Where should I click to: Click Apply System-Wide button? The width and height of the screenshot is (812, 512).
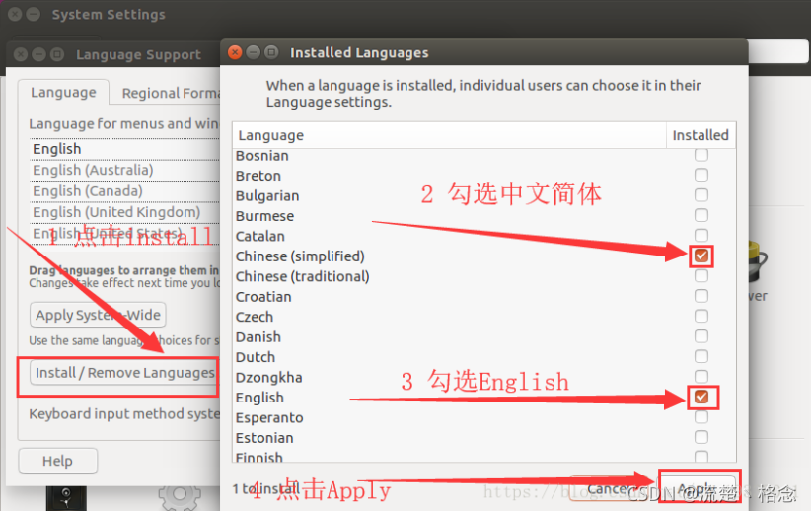pos(98,315)
